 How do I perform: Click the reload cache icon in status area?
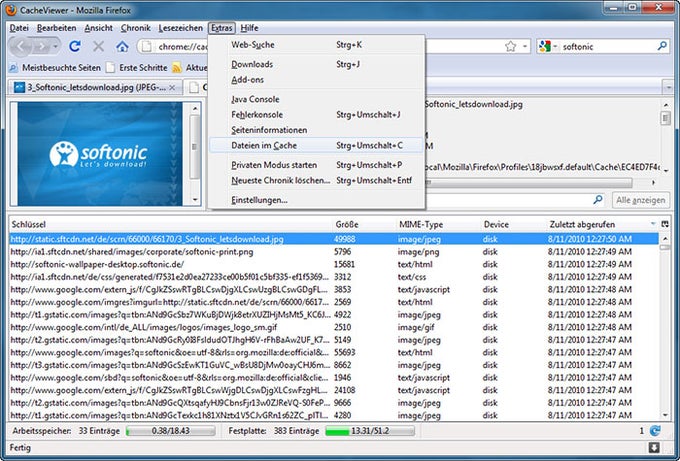click(655, 431)
